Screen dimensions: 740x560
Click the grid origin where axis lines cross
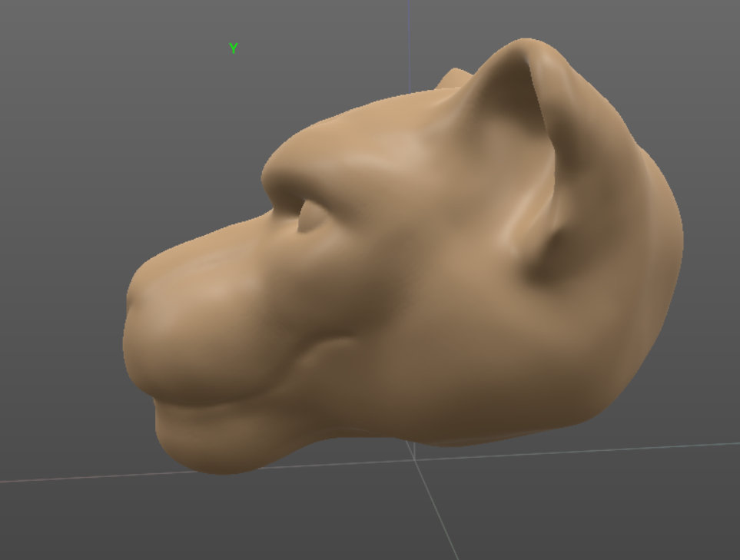pos(416,459)
